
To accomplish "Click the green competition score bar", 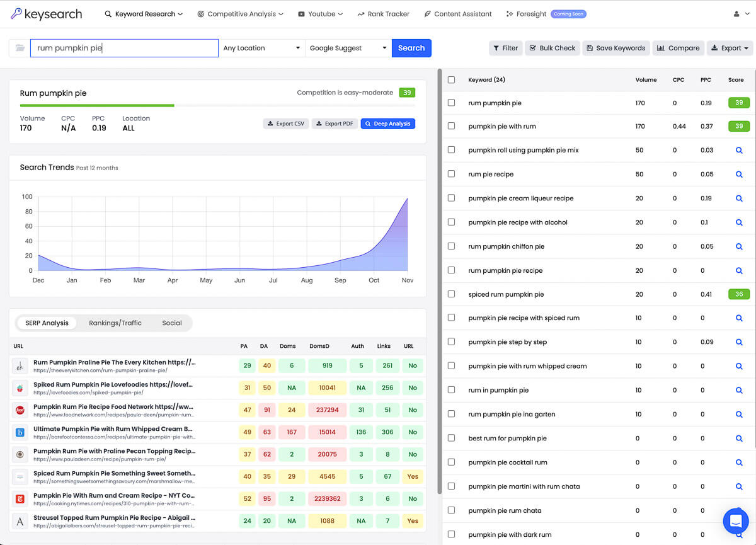I will pyautogui.click(x=96, y=106).
